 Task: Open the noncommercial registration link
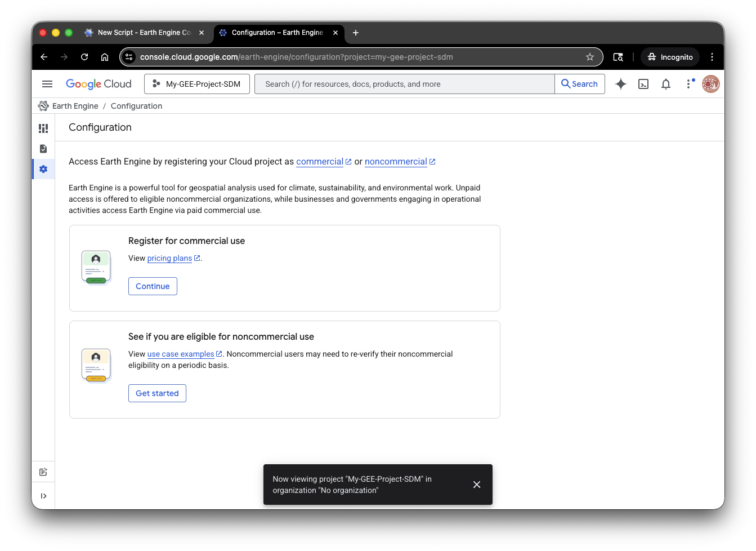pos(396,162)
